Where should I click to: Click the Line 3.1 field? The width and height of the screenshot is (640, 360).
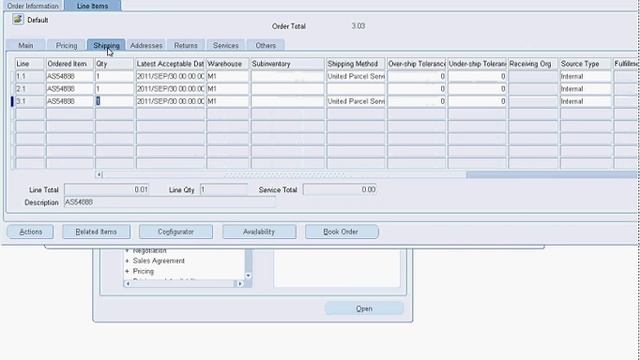29,101
